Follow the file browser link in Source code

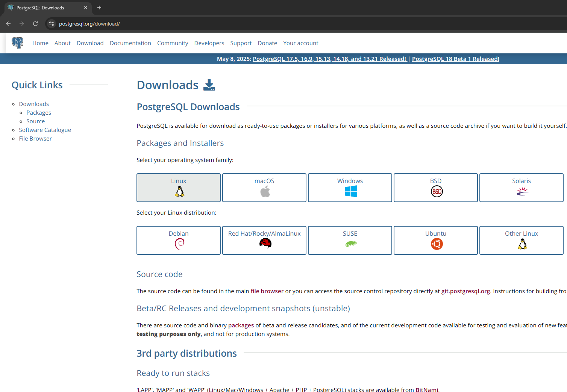[x=267, y=291]
